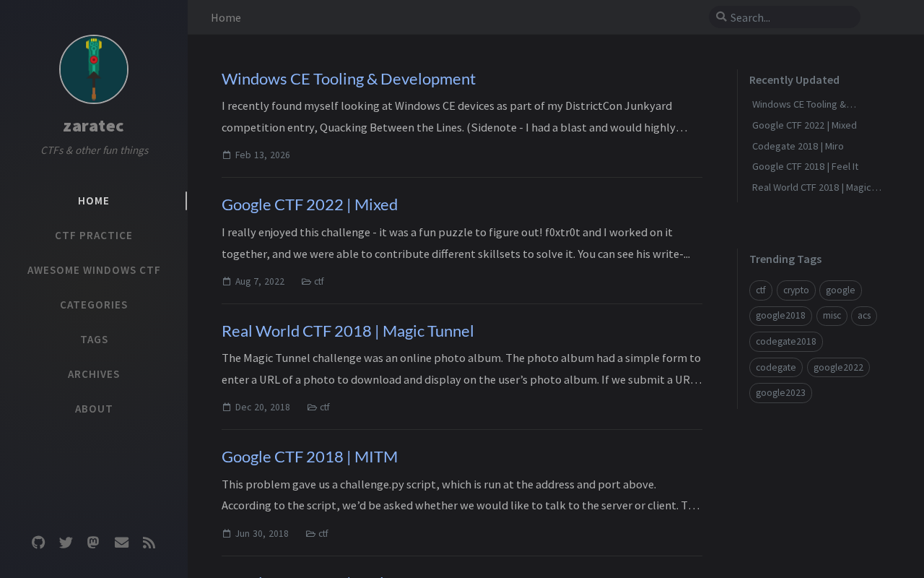Click the zaratec avatar image
Image resolution: width=924 pixels, height=578 pixels.
(94, 69)
